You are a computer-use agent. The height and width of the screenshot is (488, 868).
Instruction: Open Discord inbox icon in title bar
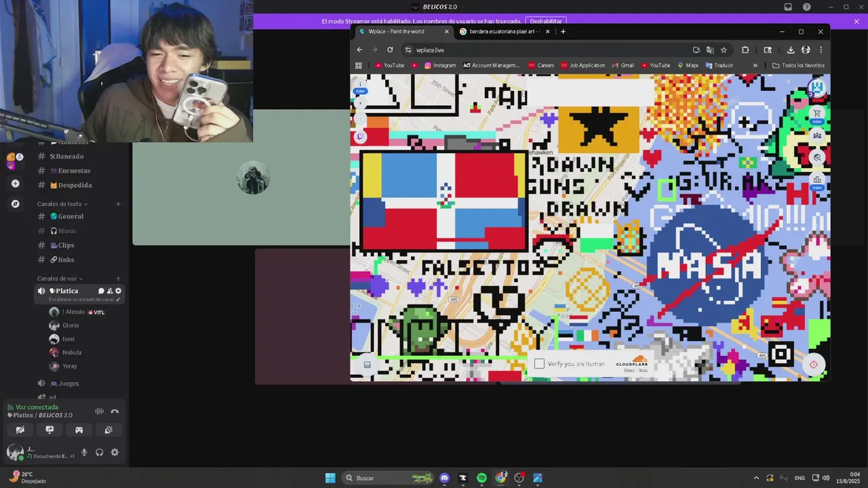[x=788, y=7]
